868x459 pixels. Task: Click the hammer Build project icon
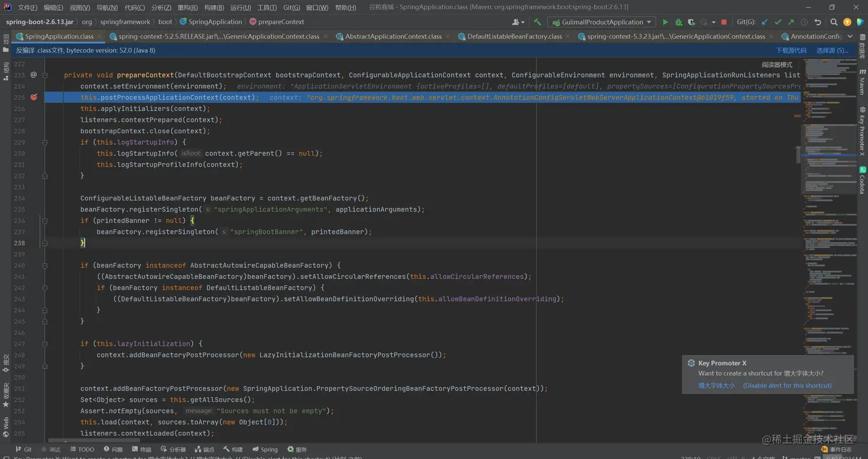coord(537,22)
